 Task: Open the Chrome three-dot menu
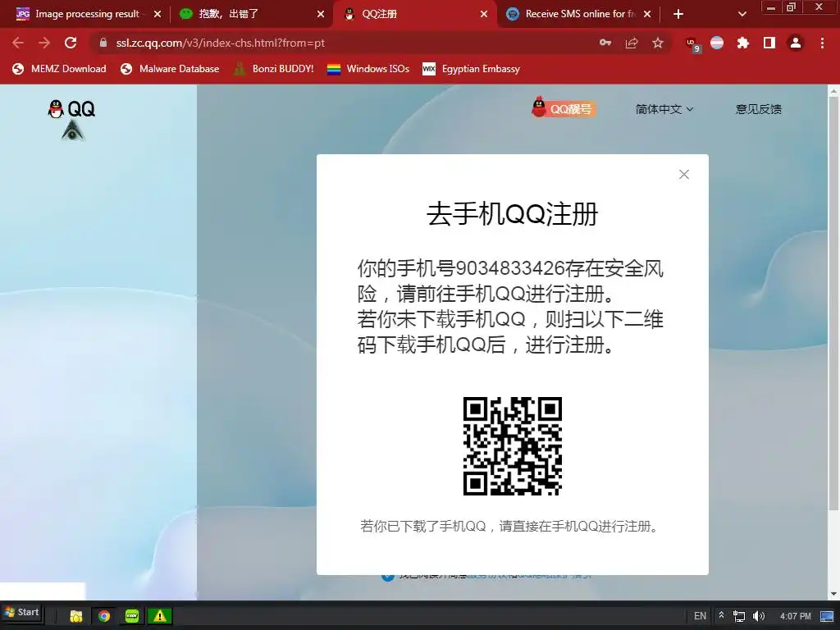point(822,43)
